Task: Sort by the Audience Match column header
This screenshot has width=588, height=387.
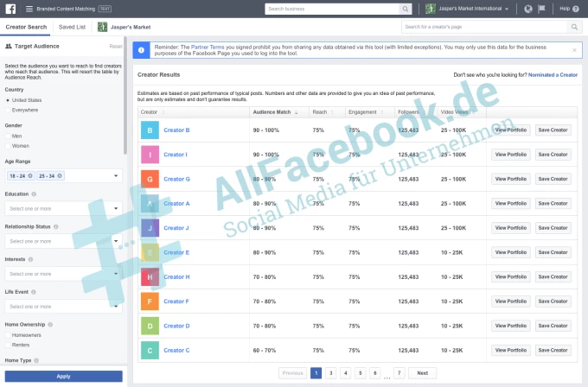Action: pyautogui.click(x=276, y=112)
